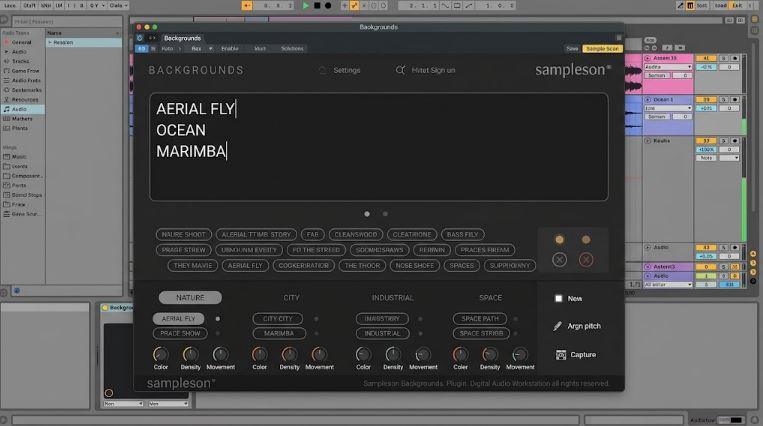The width and height of the screenshot is (763, 426).
Task: Click the blue circle icon below browser panel
Action: [x=17, y=291]
